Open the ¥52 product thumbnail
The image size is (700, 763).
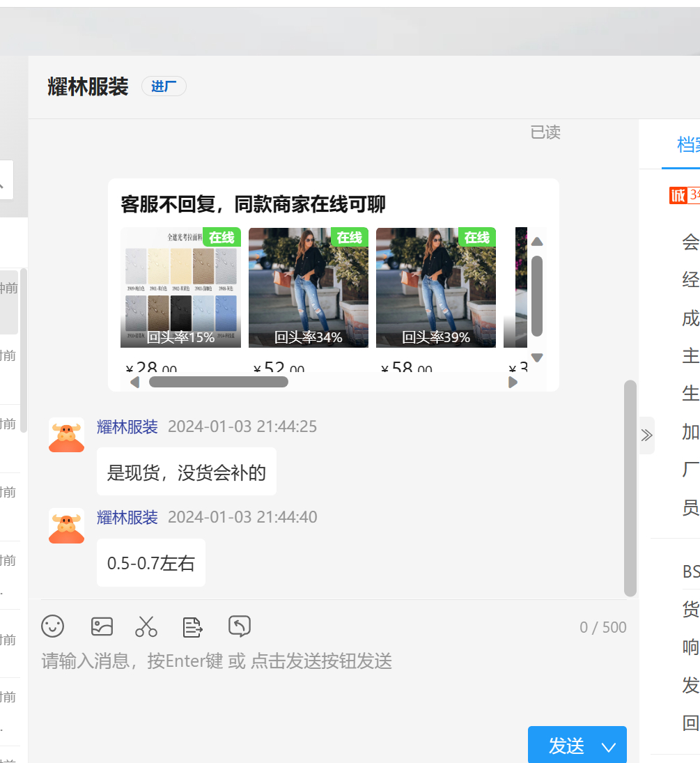(308, 287)
